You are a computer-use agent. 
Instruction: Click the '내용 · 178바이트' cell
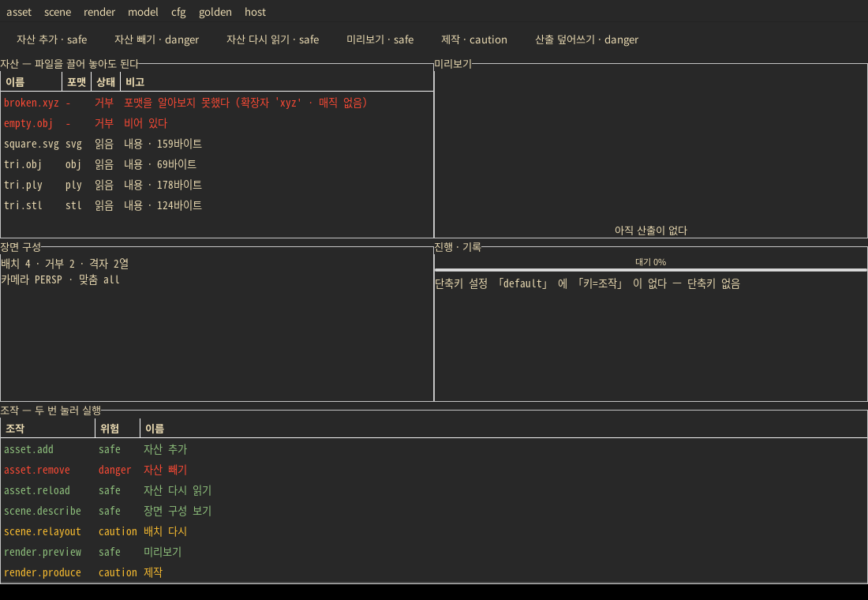point(163,185)
